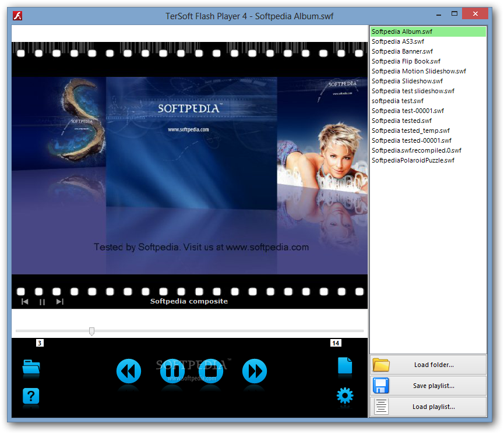The width and height of the screenshot is (504, 434).
Task: Click the Save playlist... button
Action: tap(428, 386)
